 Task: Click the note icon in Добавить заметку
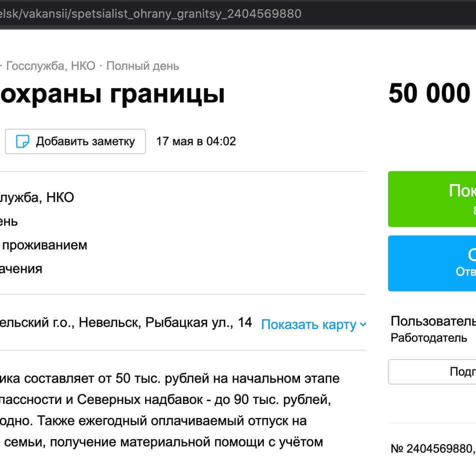[22, 141]
